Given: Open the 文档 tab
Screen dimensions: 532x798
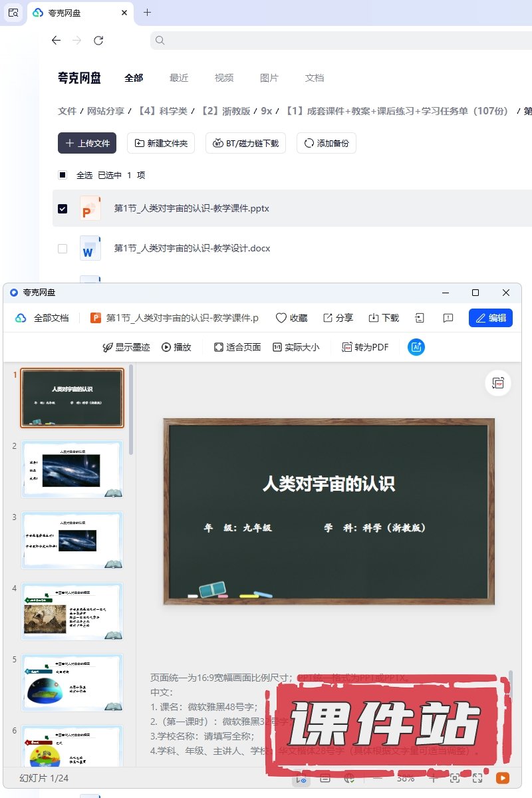Looking at the screenshot, I should 315,78.
